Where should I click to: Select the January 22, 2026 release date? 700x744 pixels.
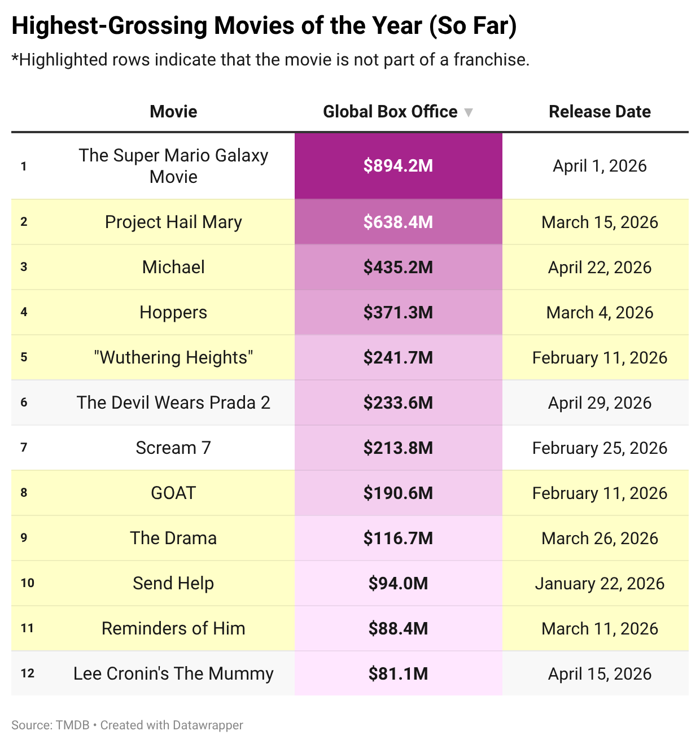click(600, 583)
